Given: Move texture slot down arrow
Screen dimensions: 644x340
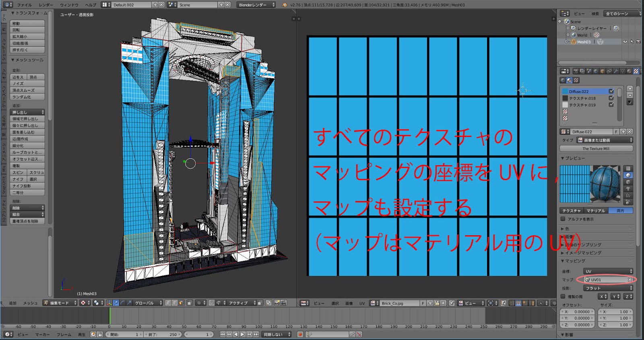Looking at the screenshot, I should click(630, 95).
